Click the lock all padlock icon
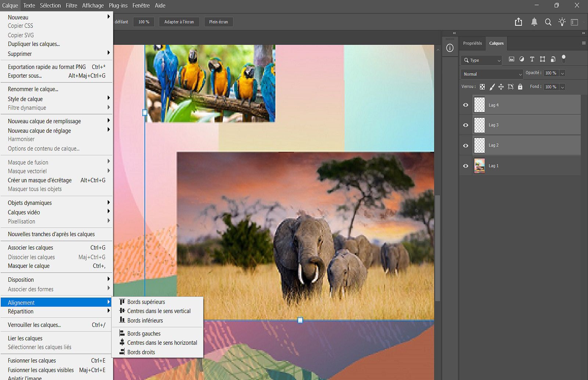588x380 pixels. click(520, 87)
